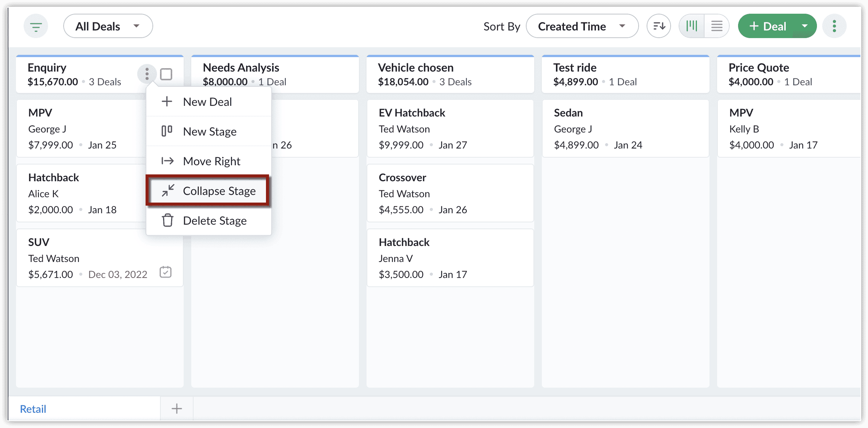
Task: Open the top-right three-dot options menu
Action: click(x=834, y=26)
